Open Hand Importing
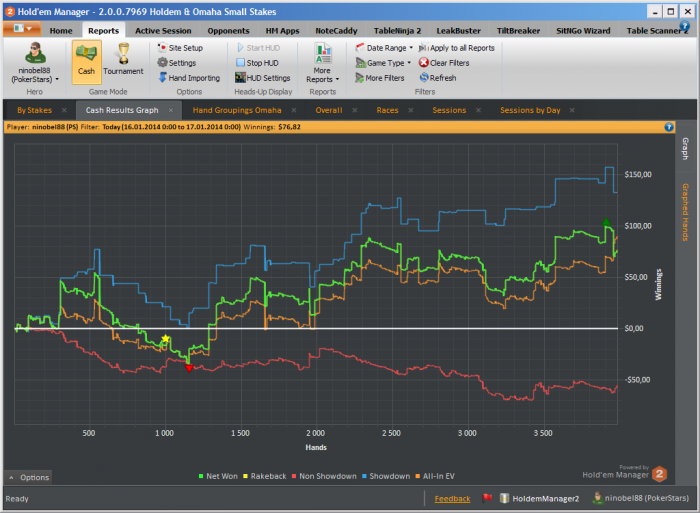This screenshot has width=700, height=513. coord(189,78)
